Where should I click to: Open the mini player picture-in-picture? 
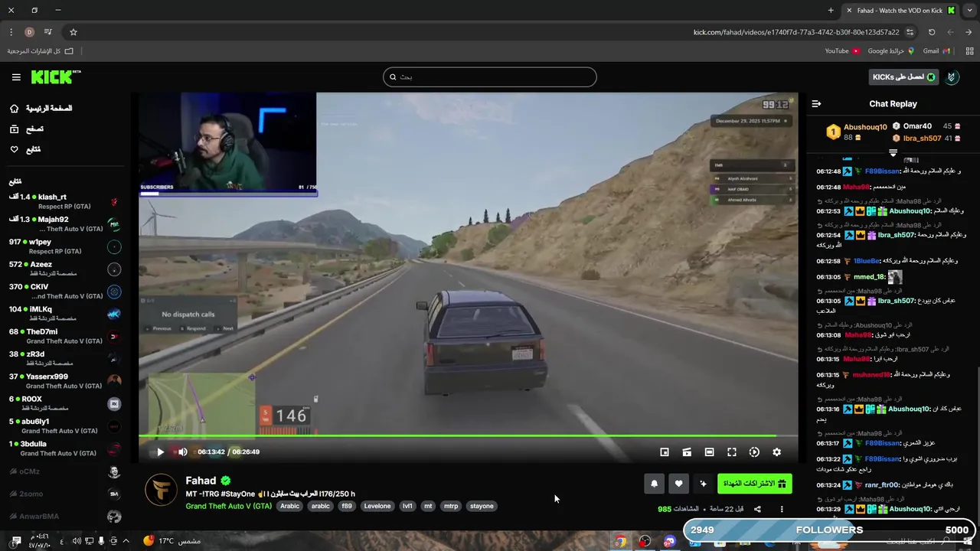(665, 452)
